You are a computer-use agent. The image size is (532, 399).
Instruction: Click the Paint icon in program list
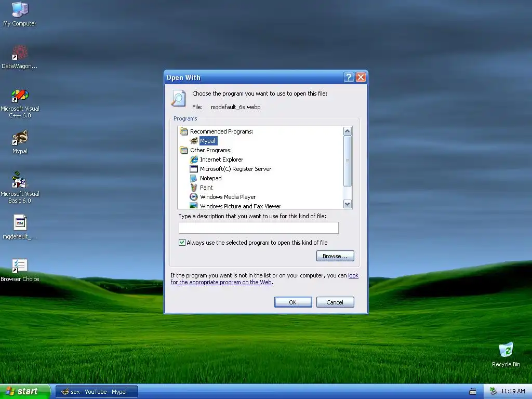194,187
